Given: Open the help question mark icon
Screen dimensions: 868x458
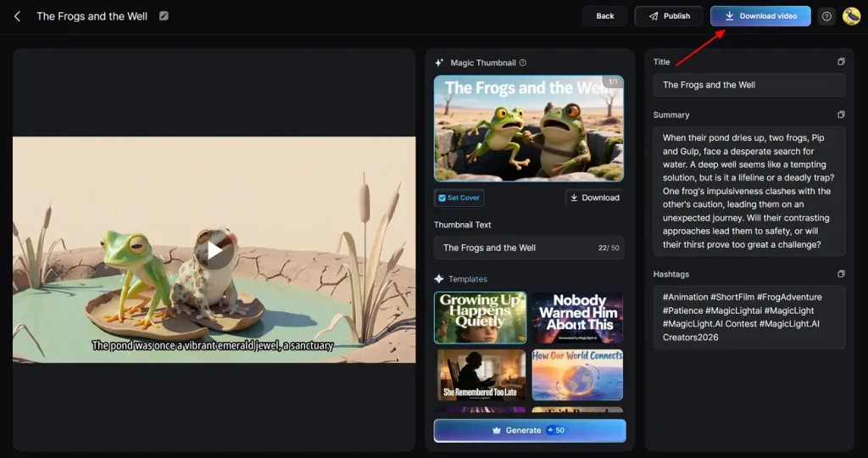Looking at the screenshot, I should tap(826, 16).
